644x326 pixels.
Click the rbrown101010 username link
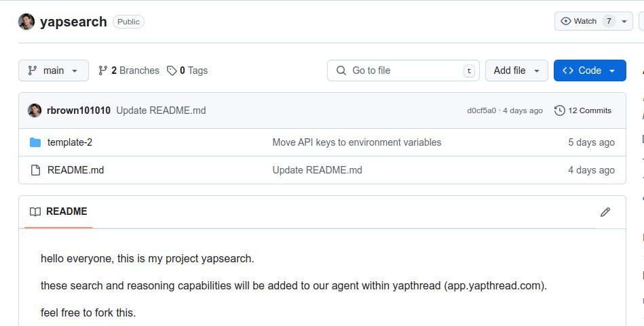(78, 110)
